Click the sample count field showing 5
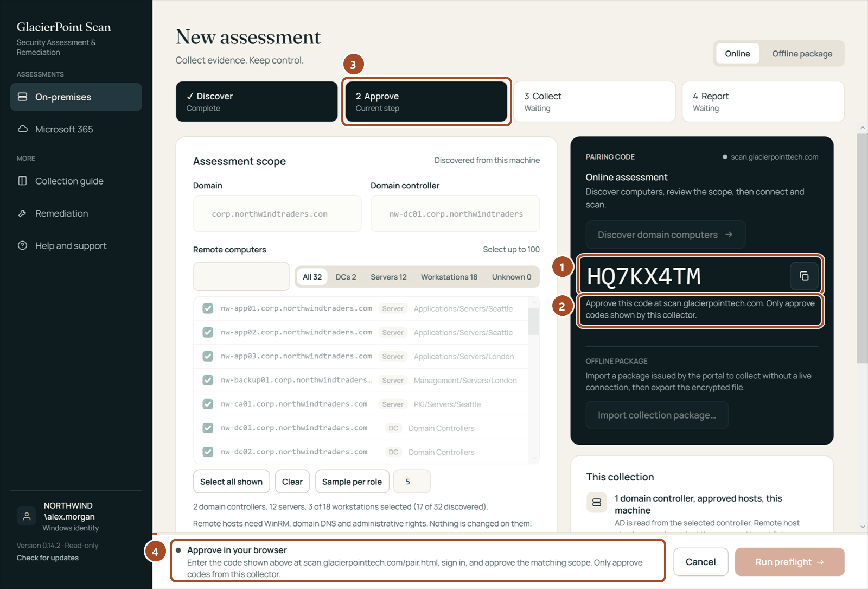The width and height of the screenshot is (868, 589). [x=412, y=482]
